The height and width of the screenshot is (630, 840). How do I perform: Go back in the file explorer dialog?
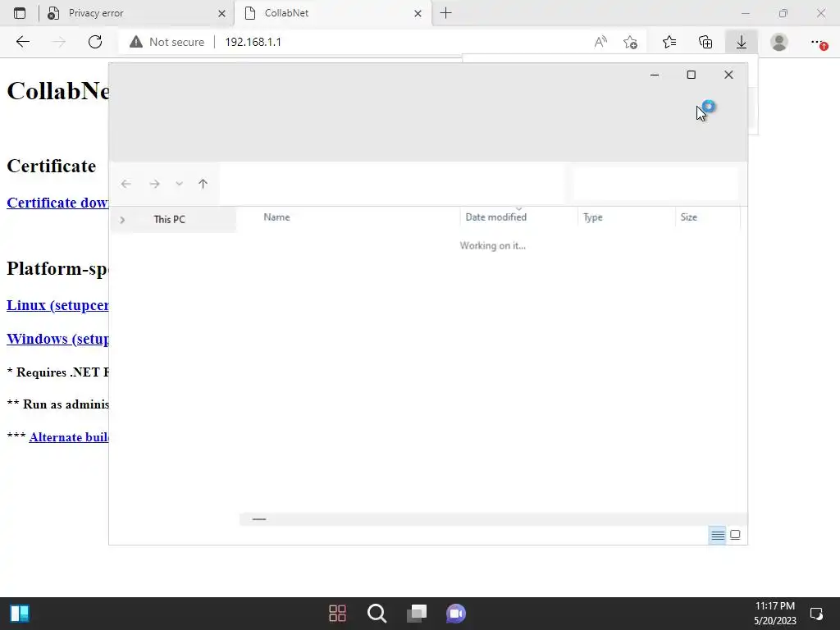point(126,184)
